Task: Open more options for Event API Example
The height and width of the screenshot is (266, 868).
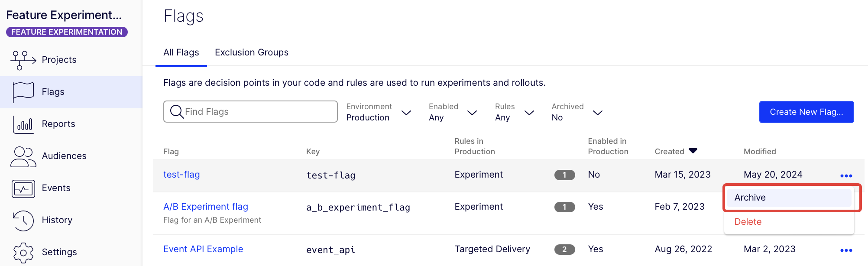Action: [x=846, y=250]
